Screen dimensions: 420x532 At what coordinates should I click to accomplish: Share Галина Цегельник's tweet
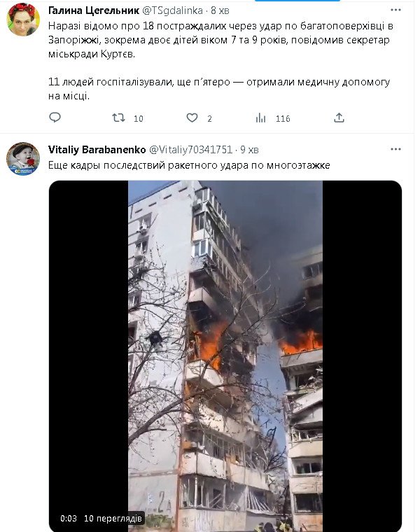[339, 118]
